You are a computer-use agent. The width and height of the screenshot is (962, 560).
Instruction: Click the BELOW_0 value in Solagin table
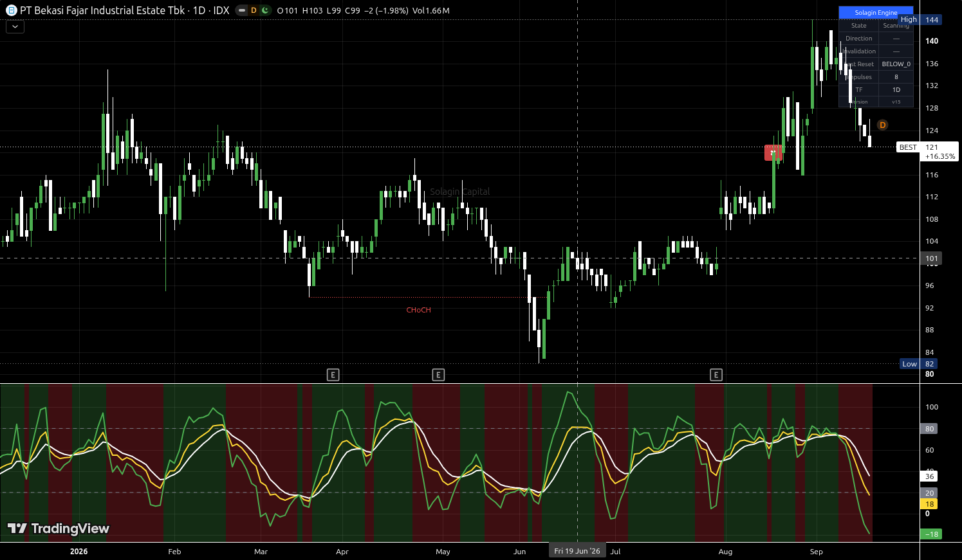click(x=896, y=64)
